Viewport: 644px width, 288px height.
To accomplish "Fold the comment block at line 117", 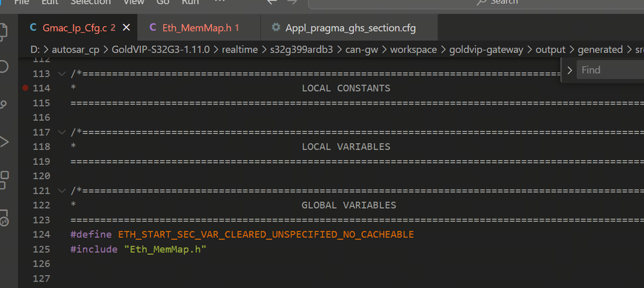I will [x=62, y=132].
